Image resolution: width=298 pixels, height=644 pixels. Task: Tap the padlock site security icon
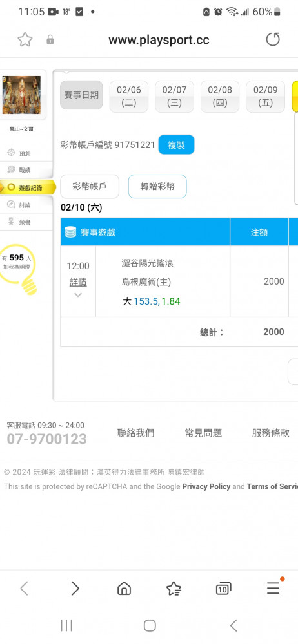tap(50, 40)
